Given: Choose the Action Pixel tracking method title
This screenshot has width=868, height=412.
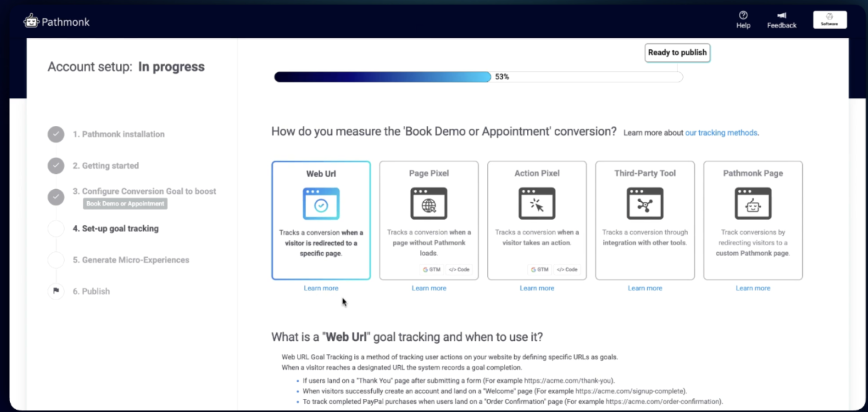Looking at the screenshot, I should [x=537, y=173].
